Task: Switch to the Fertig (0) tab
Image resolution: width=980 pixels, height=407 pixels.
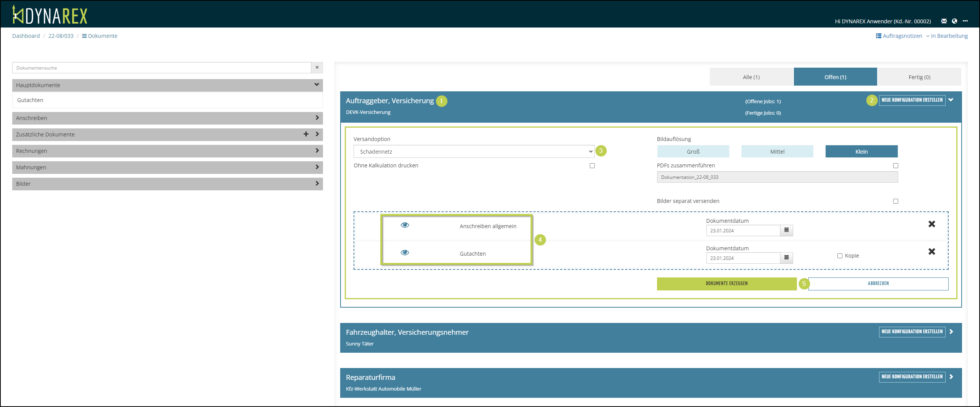Action: pos(919,77)
